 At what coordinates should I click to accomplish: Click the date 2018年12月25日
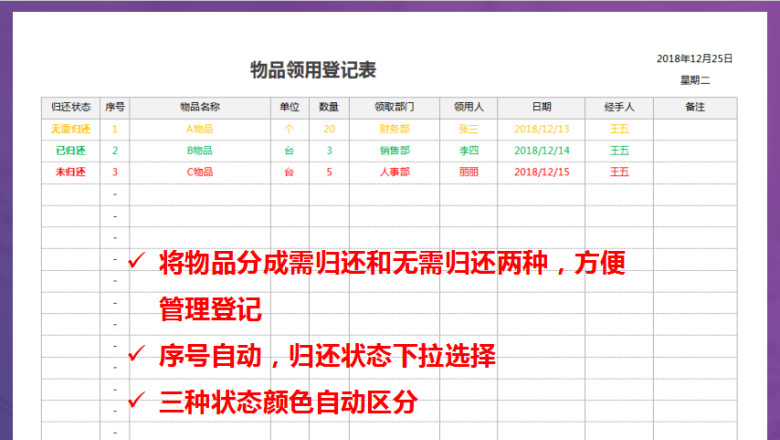point(694,59)
